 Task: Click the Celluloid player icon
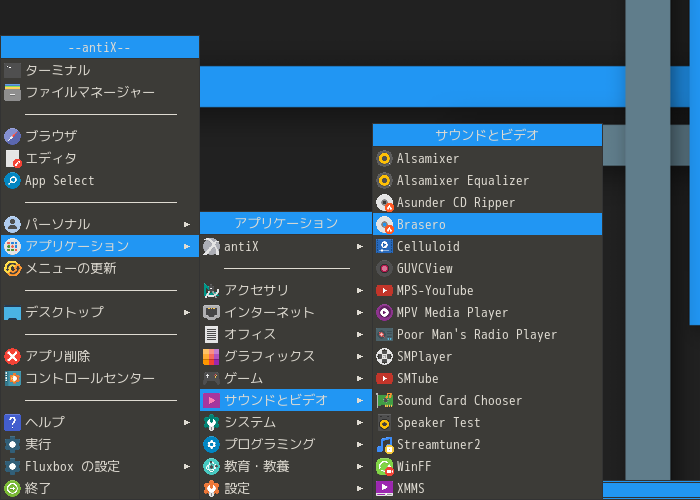click(384, 246)
